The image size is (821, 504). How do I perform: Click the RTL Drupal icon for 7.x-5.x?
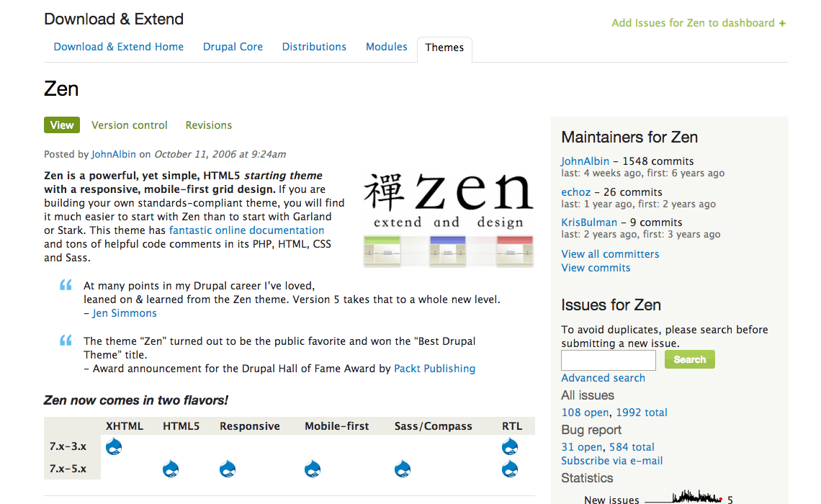(x=510, y=469)
